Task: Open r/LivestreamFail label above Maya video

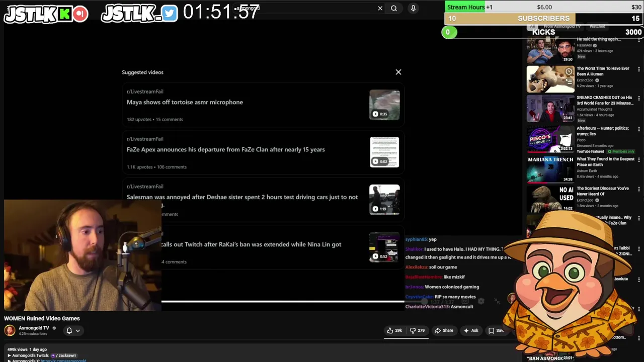Action: [x=145, y=92]
